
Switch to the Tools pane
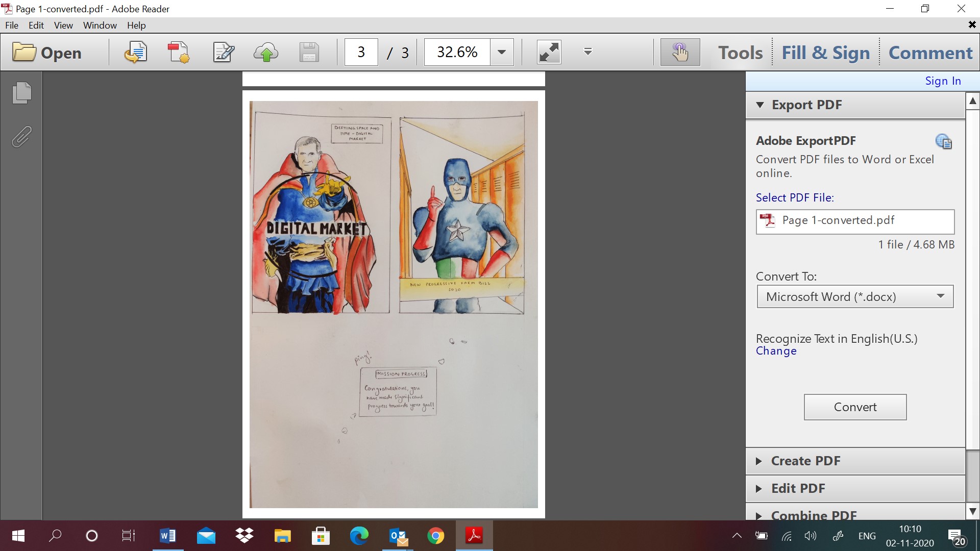(x=740, y=53)
